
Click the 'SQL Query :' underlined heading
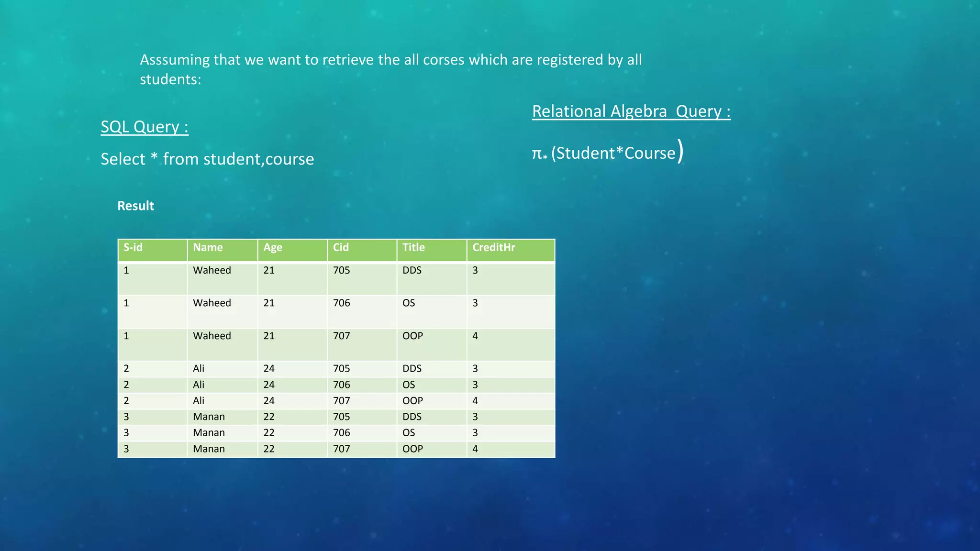pyautogui.click(x=145, y=127)
